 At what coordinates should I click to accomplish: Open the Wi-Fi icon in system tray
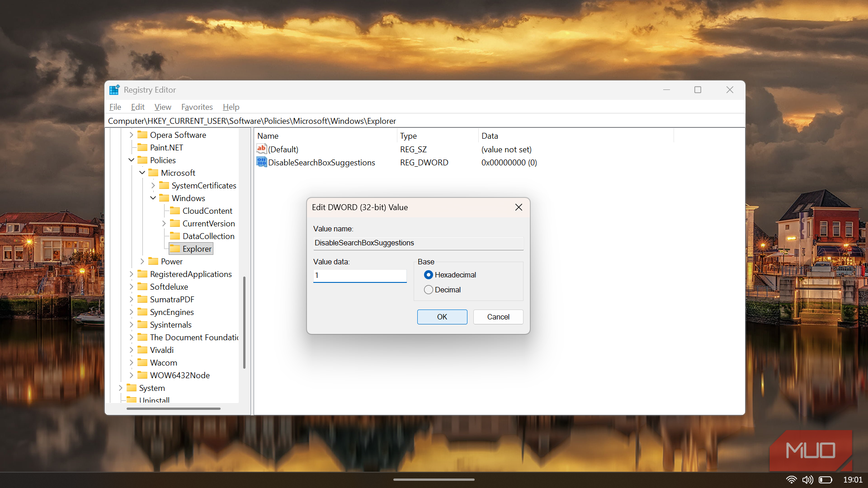click(791, 480)
